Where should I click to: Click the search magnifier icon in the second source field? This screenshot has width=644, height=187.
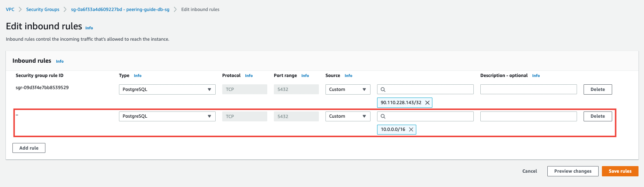(383, 116)
